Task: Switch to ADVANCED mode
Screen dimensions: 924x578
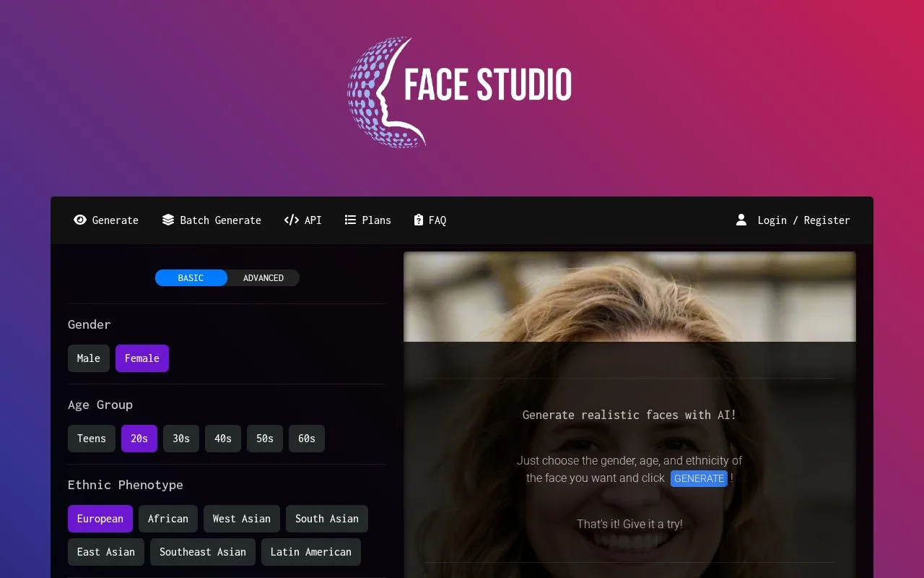Action: click(x=263, y=278)
